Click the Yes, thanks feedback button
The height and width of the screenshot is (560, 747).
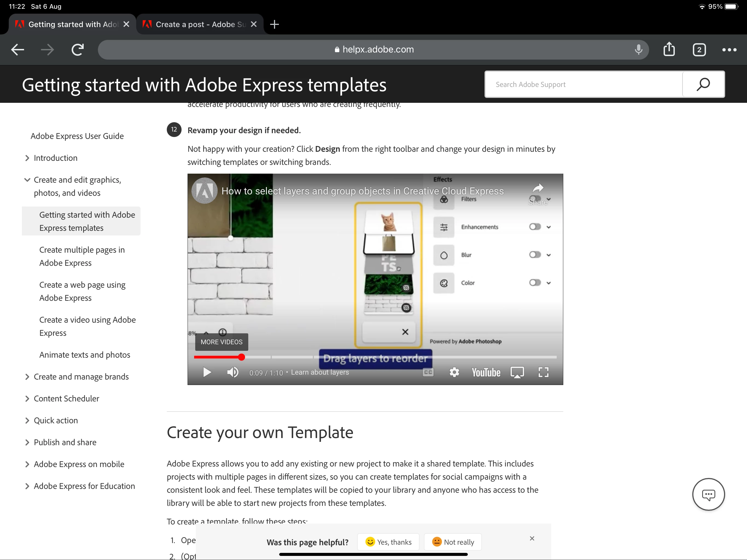[388, 542]
